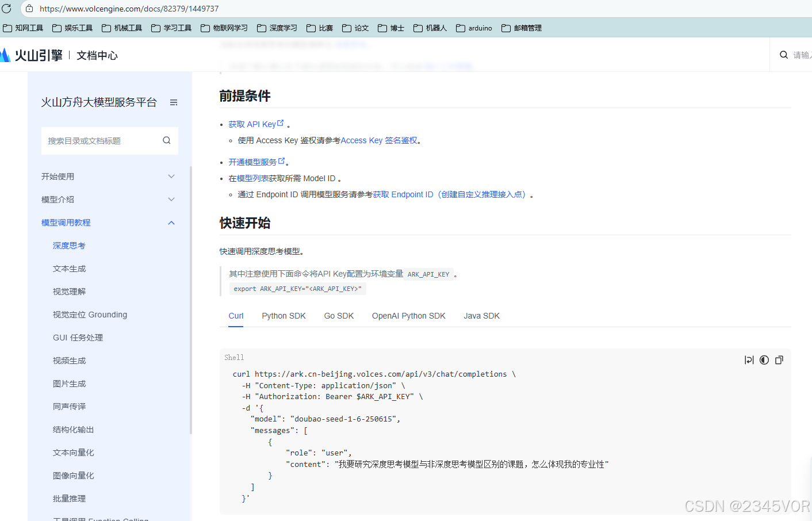
Task: Select 视觉理解 in sidebar
Action: (x=69, y=292)
